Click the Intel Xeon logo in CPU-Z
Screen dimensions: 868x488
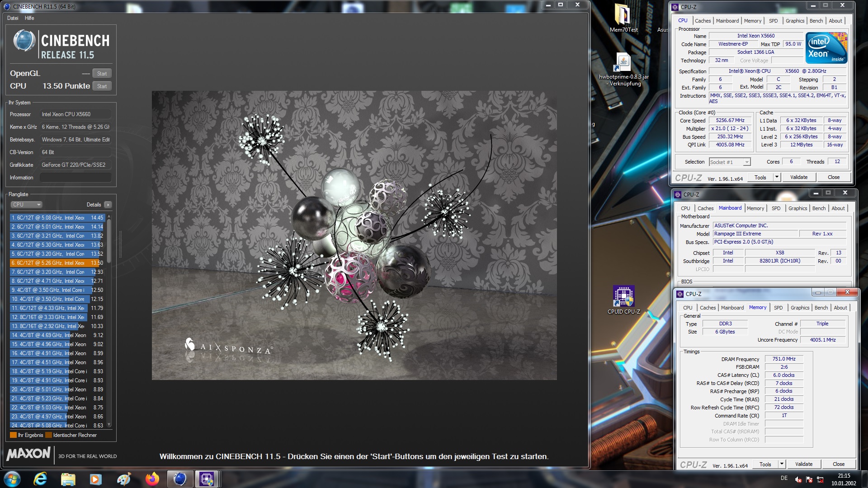pyautogui.click(x=826, y=48)
